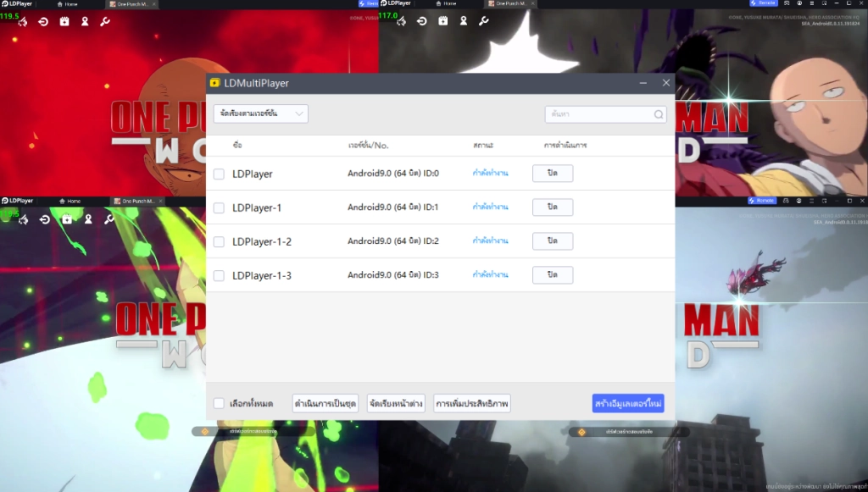Image resolution: width=868 pixels, height=492 pixels.
Task: Click the ปิด button for LDPlayer-1-3
Action: pos(553,274)
